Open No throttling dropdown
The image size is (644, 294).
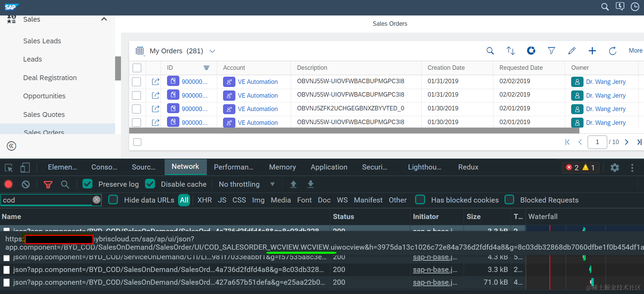[x=247, y=184]
